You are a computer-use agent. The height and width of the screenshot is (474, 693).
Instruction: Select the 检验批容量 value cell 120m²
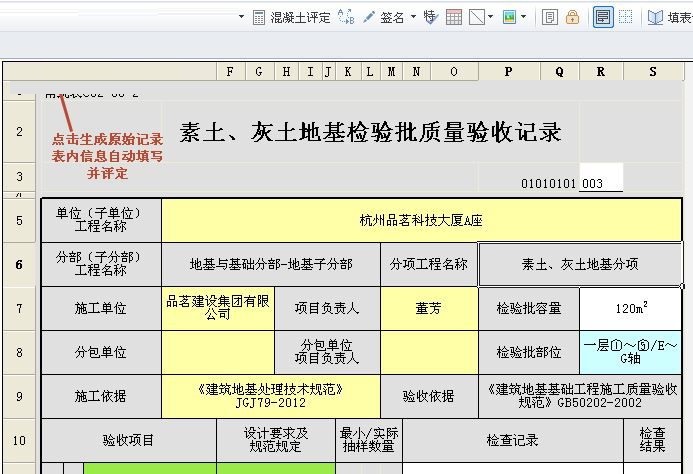(631, 309)
